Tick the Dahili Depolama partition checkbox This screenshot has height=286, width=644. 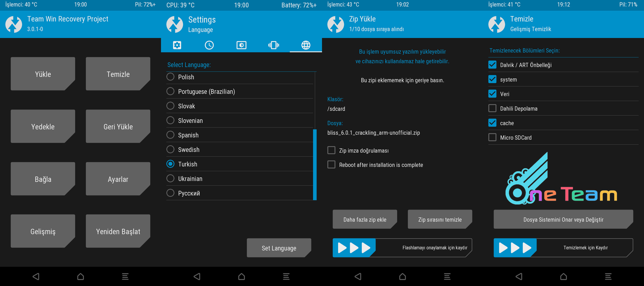(x=492, y=108)
